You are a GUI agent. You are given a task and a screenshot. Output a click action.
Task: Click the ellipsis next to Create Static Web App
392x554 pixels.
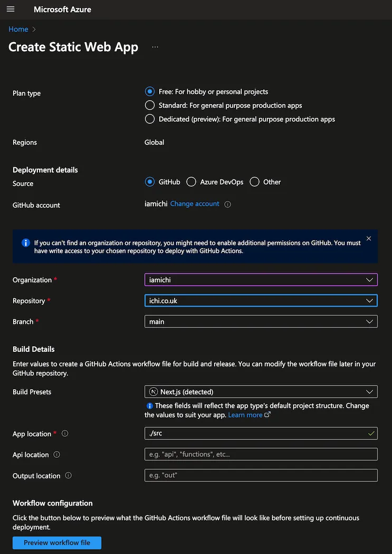[155, 47]
